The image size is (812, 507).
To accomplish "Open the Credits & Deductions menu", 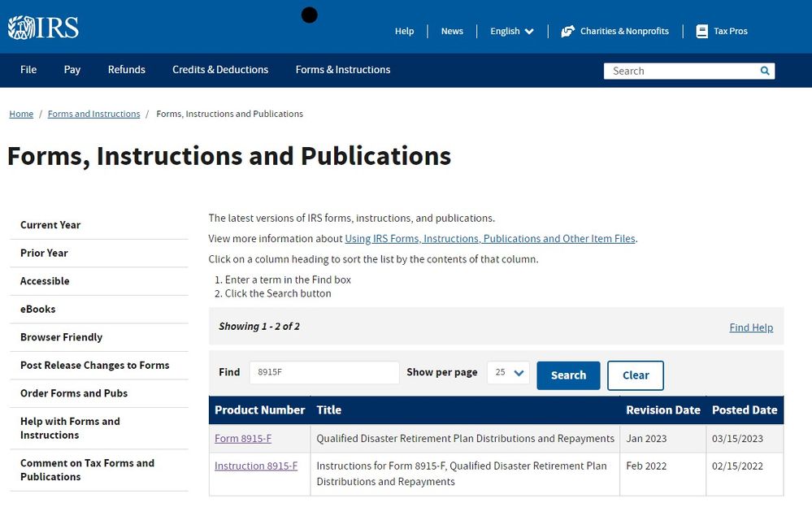I will (219, 70).
